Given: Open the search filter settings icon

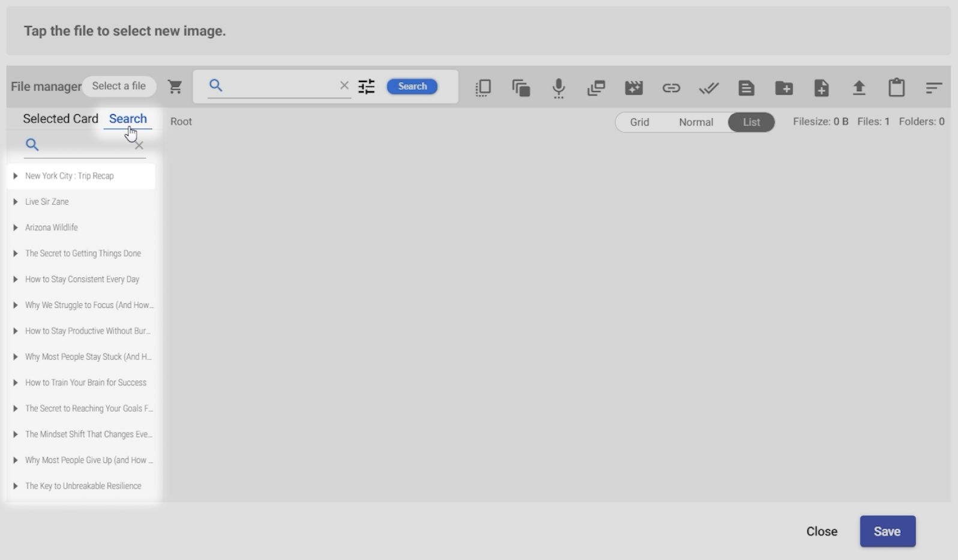Looking at the screenshot, I should (x=366, y=86).
